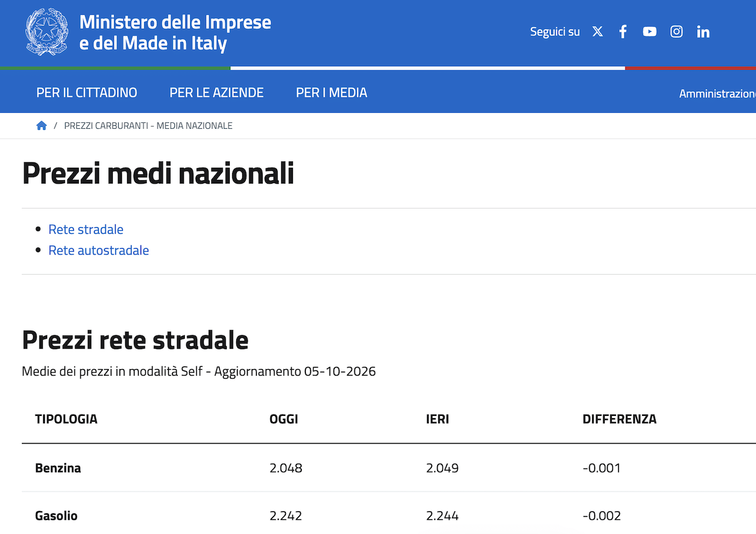This screenshot has height=534, width=756.
Task: Go to the home breadcrumb icon
Action: pyautogui.click(x=41, y=125)
